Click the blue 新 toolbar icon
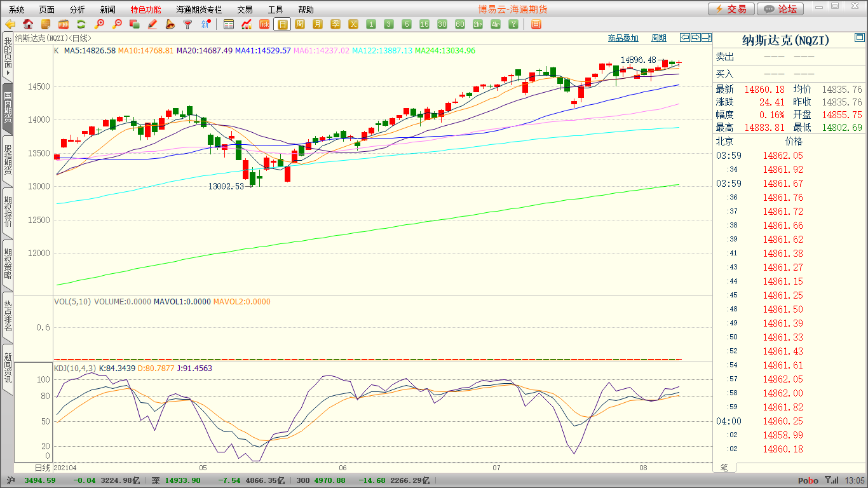Image resolution: width=868 pixels, height=488 pixels. pos(205,24)
